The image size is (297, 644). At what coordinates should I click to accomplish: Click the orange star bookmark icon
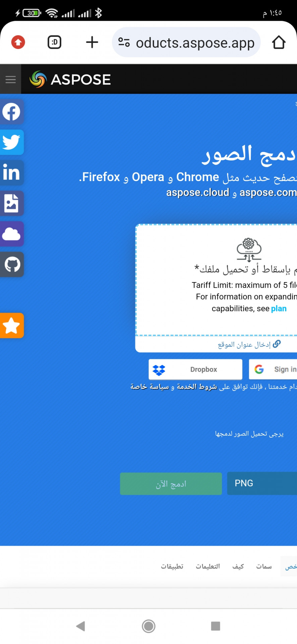click(12, 325)
